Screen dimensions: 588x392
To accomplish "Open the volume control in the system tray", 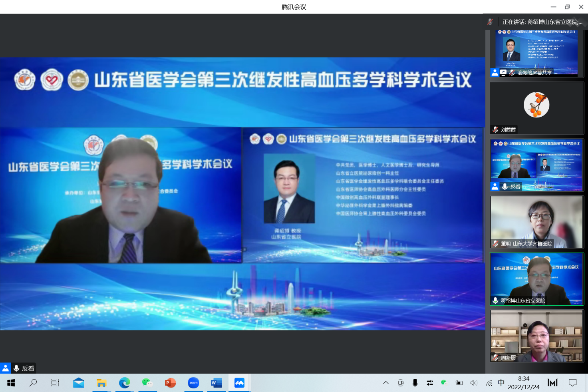I will click(x=474, y=383).
